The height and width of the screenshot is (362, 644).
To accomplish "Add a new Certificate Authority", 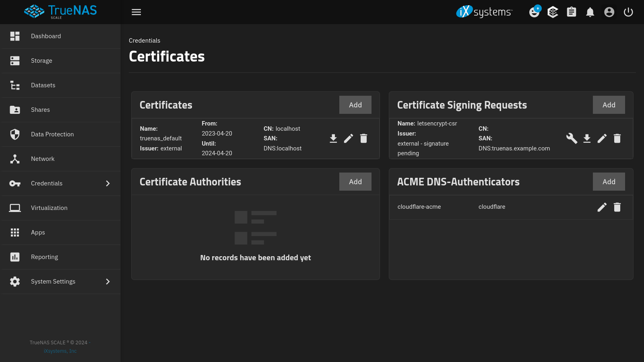I will tap(355, 181).
